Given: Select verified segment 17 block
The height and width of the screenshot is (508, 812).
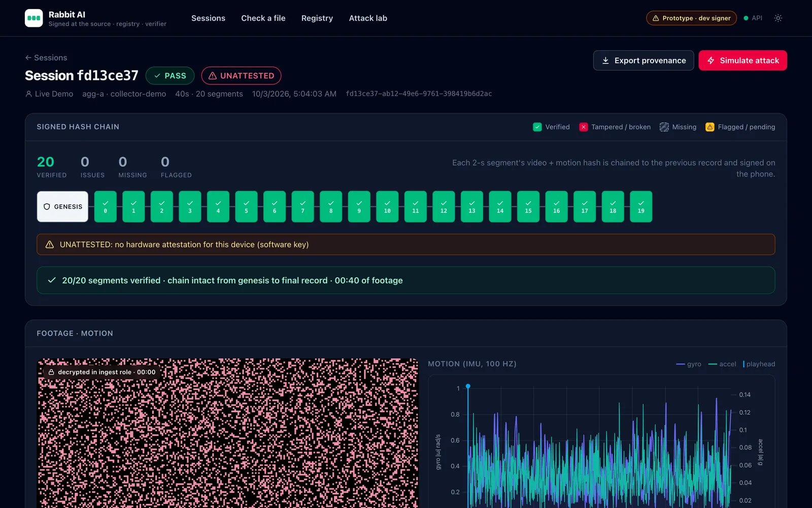Looking at the screenshot, I should tap(585, 207).
